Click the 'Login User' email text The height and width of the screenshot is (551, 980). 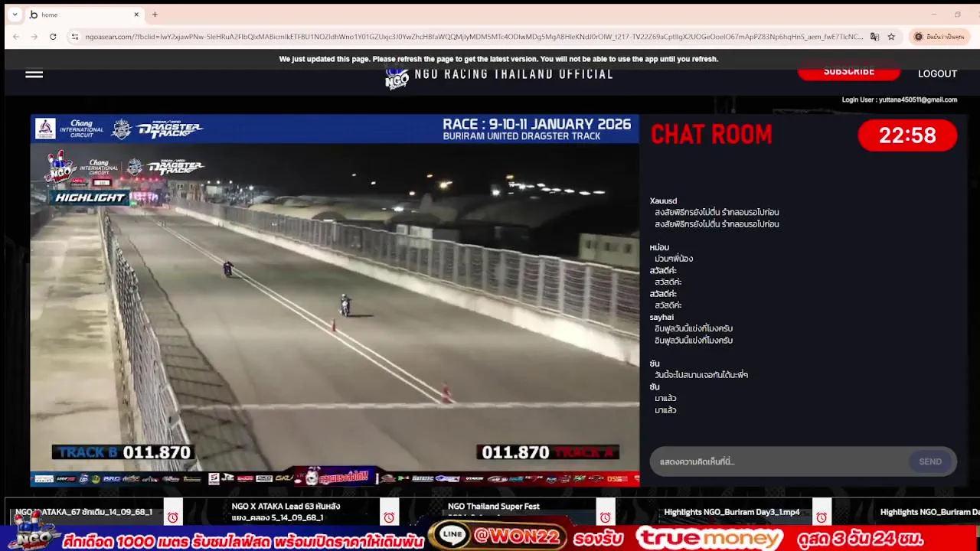tap(900, 99)
